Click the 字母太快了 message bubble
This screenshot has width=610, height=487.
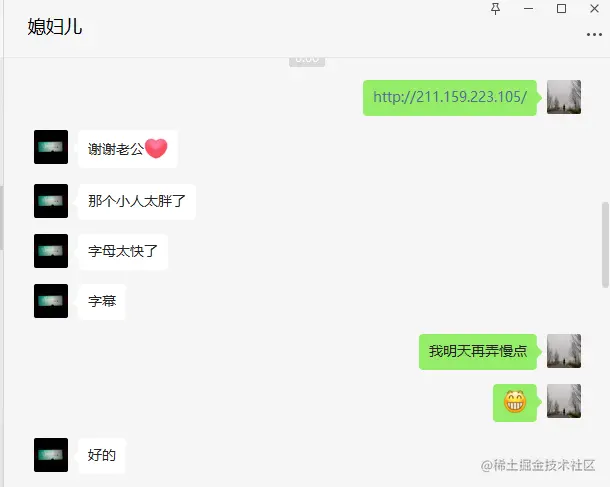point(123,251)
